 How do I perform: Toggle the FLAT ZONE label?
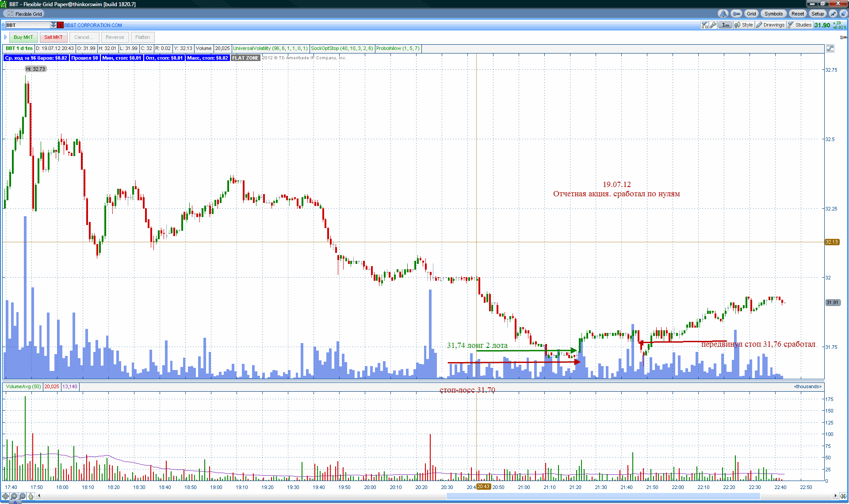245,58
